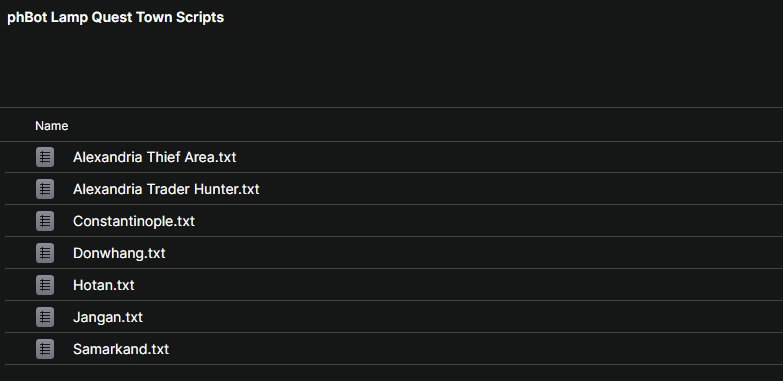
Task: Select the document icon for Jangan.txt
Action: tap(45, 317)
